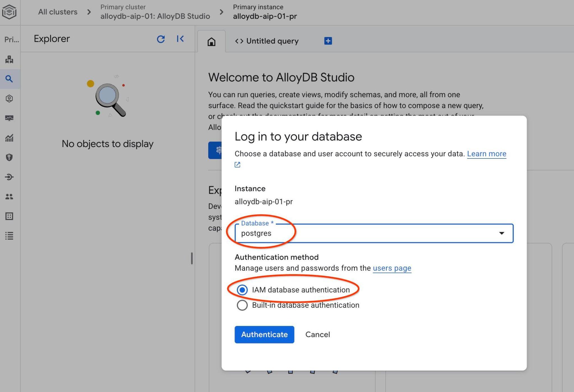This screenshot has height=392, width=574.
Task: Click the Explorer panel resize handle
Action: coord(192,258)
